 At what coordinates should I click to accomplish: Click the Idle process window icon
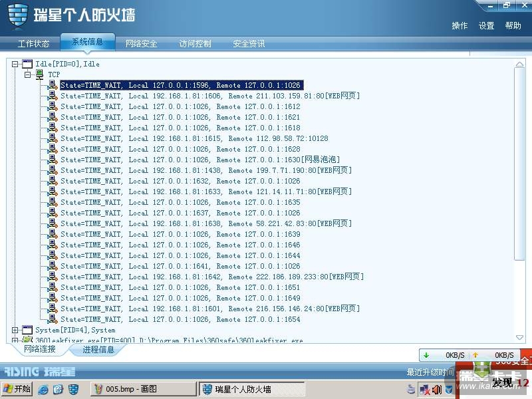27,64
